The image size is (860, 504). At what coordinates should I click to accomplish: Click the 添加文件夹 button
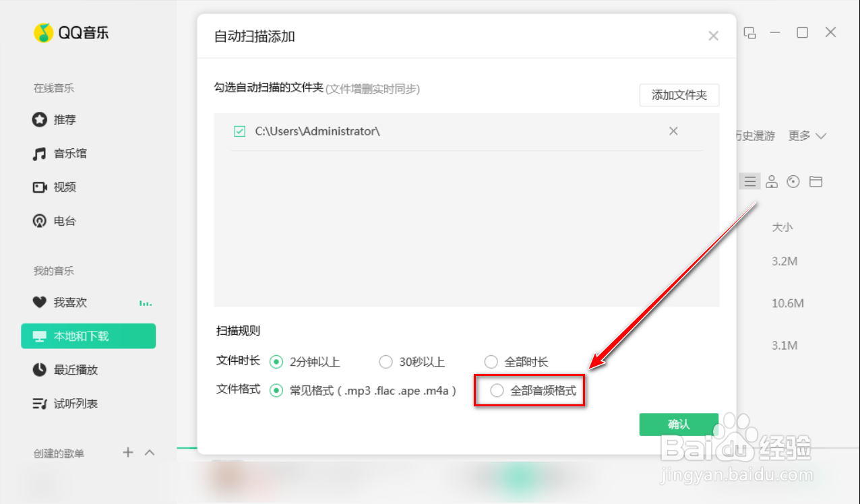(679, 95)
